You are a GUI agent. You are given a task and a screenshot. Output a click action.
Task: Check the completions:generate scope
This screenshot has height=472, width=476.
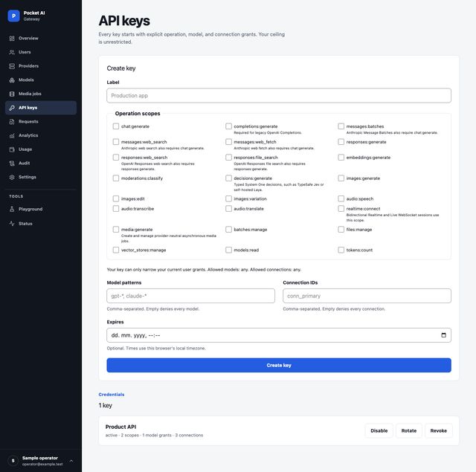[228, 126]
